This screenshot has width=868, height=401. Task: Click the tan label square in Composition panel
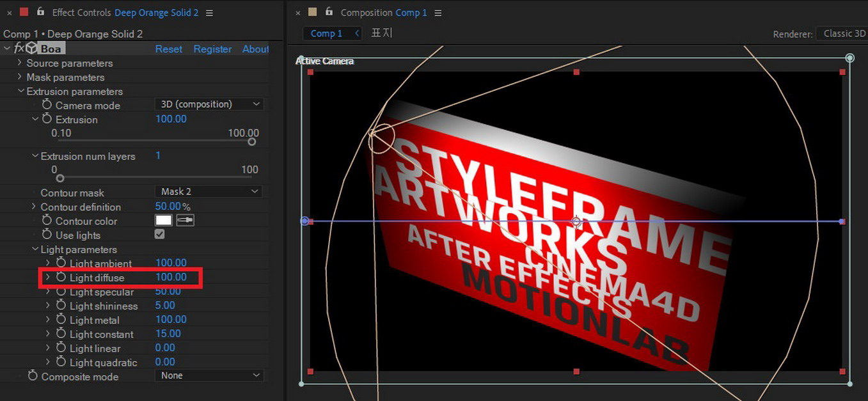[312, 12]
